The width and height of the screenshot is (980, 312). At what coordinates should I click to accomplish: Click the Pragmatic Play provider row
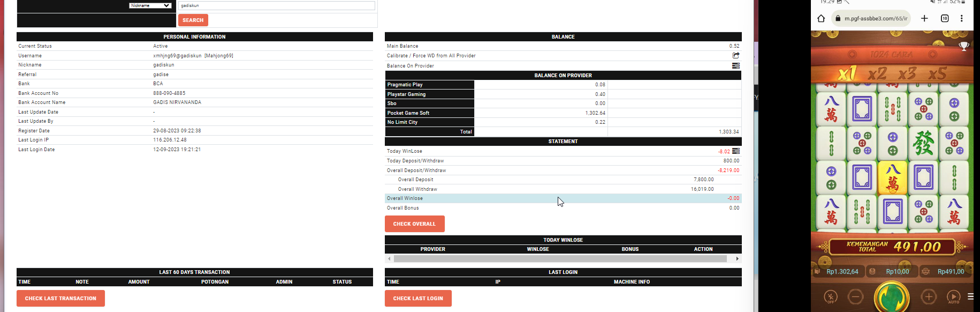click(563, 84)
